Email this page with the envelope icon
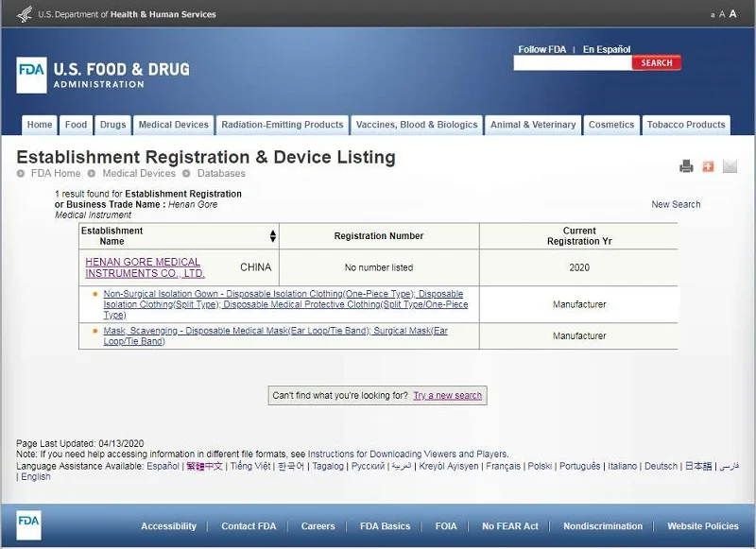756x549 pixels. [x=730, y=166]
